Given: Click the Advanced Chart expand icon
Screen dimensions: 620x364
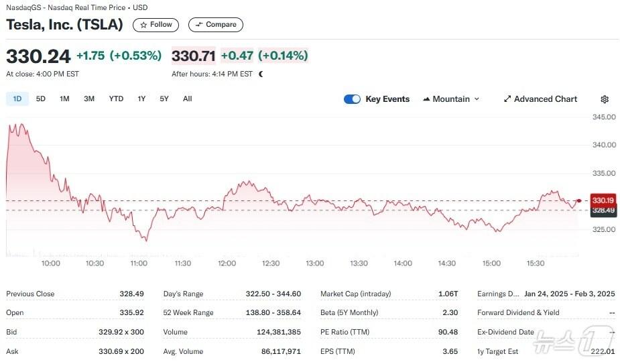Looking at the screenshot, I should tap(507, 99).
